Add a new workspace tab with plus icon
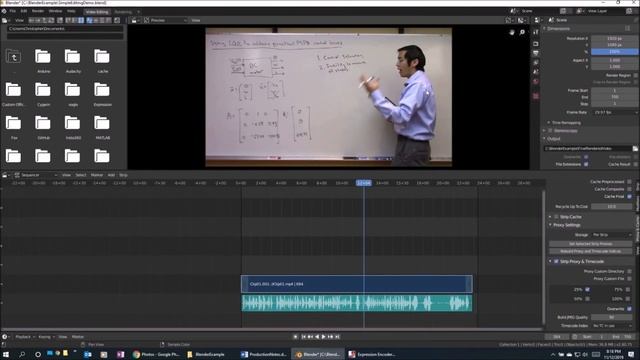Viewport: 640px width, 360px height. (138, 12)
